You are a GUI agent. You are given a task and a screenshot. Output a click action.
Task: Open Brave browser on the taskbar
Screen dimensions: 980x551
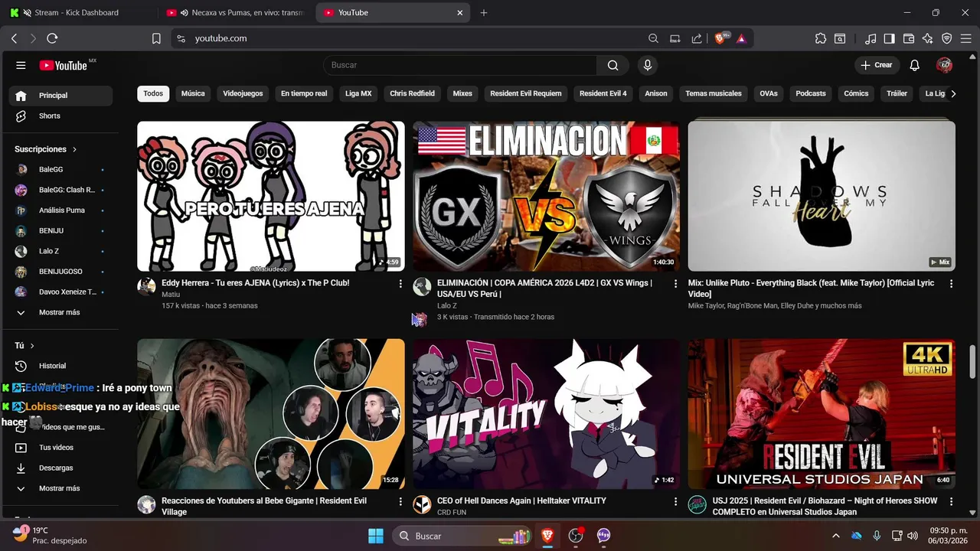tap(547, 536)
